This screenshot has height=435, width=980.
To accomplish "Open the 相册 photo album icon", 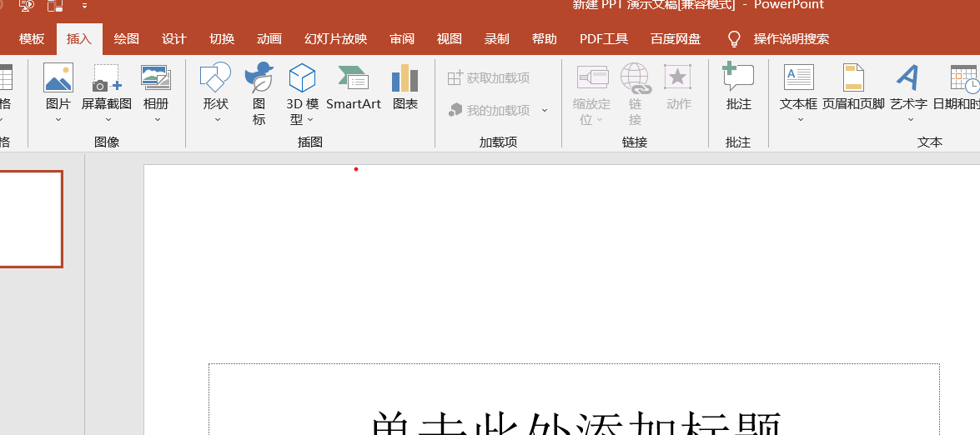I will tap(156, 77).
